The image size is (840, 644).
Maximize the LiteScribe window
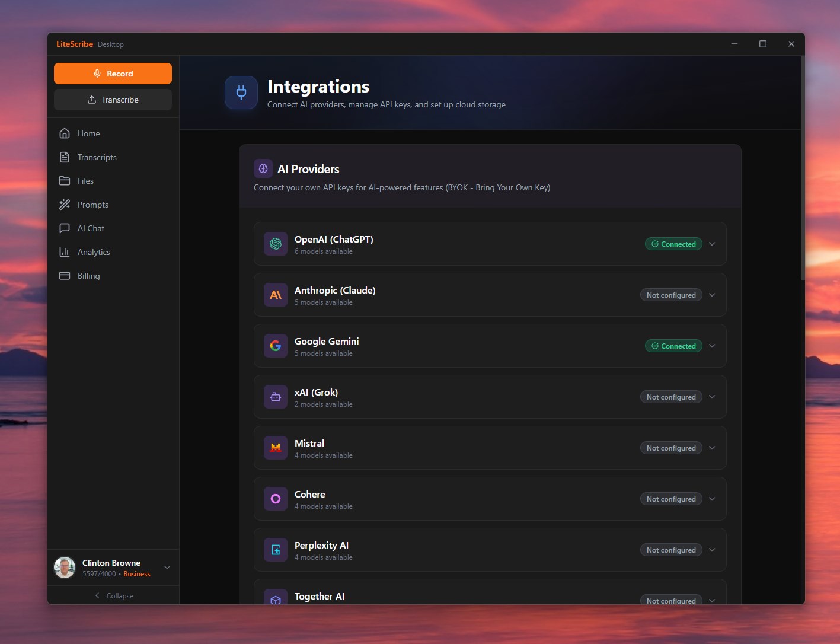pyautogui.click(x=763, y=44)
